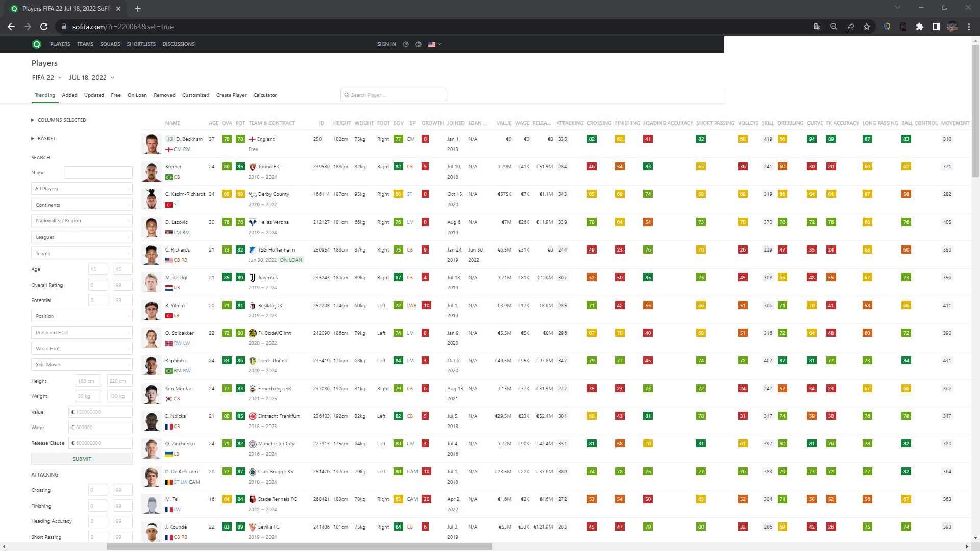980x551 pixels.
Task: Switch to the Added tab
Action: tap(69, 95)
